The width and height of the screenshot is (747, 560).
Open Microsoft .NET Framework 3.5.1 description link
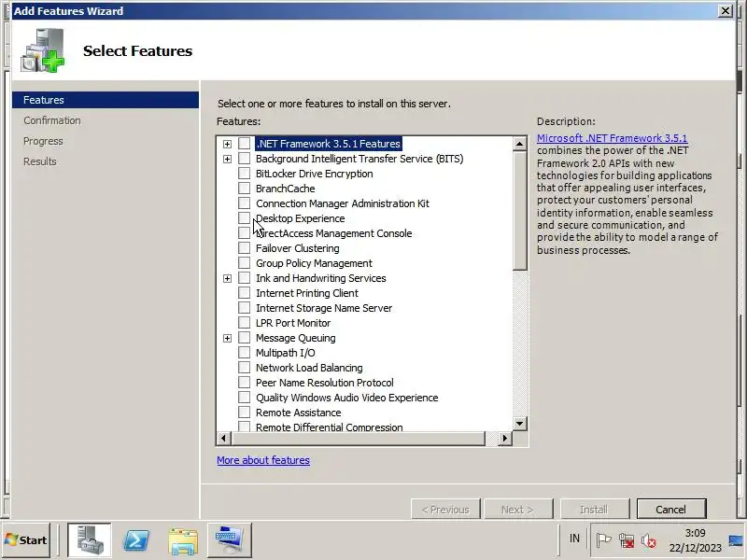point(612,138)
